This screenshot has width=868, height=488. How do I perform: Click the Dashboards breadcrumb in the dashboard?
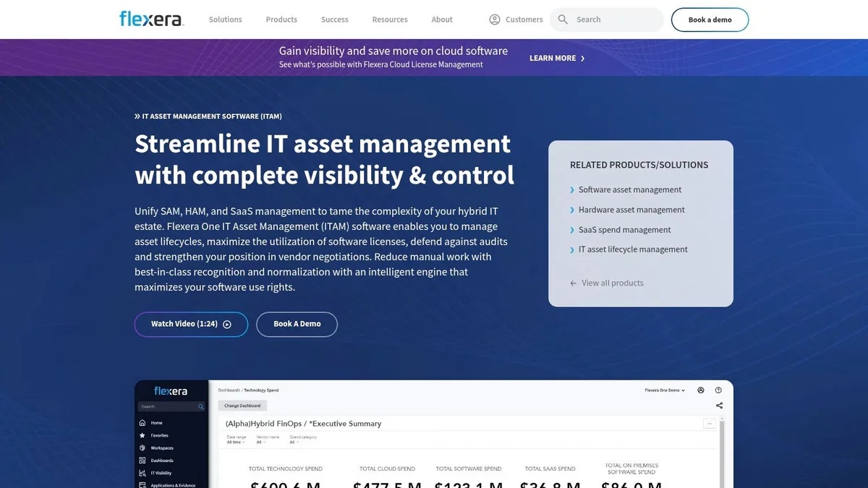(x=229, y=390)
